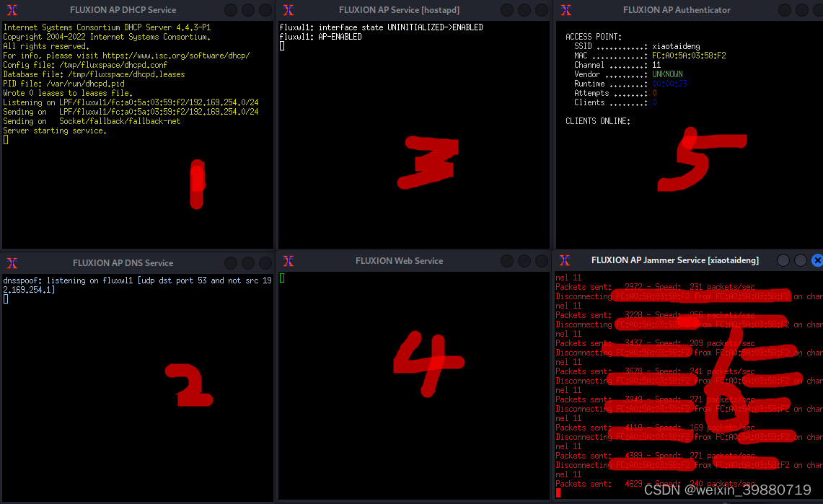Click the green Vendor value UNKNOWN
Viewport: 823px width, 504px height.
[x=668, y=74]
